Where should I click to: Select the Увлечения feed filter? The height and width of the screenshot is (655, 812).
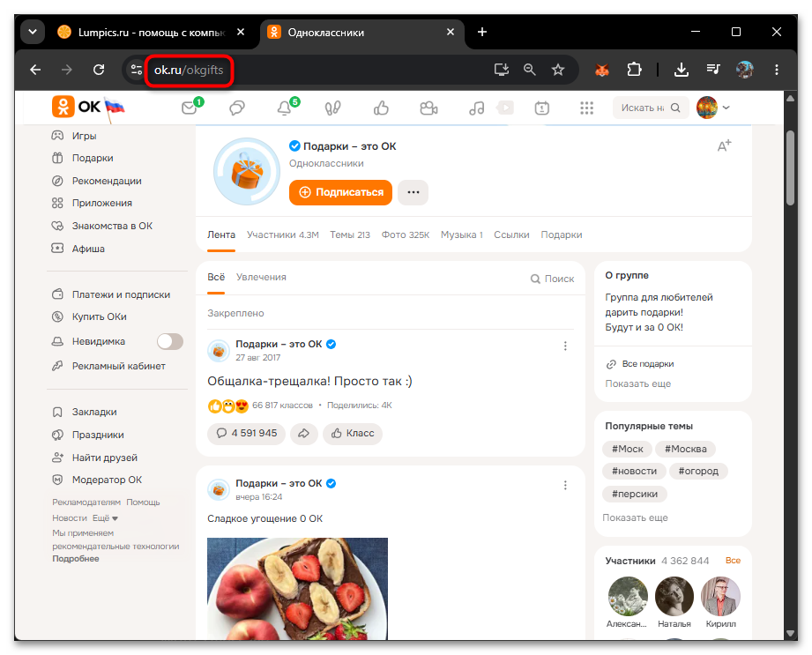pyautogui.click(x=261, y=277)
